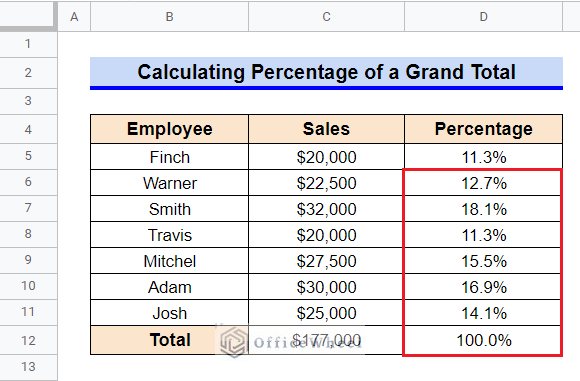The width and height of the screenshot is (580, 381).
Task: Select the Employee header cell
Action: (x=169, y=129)
